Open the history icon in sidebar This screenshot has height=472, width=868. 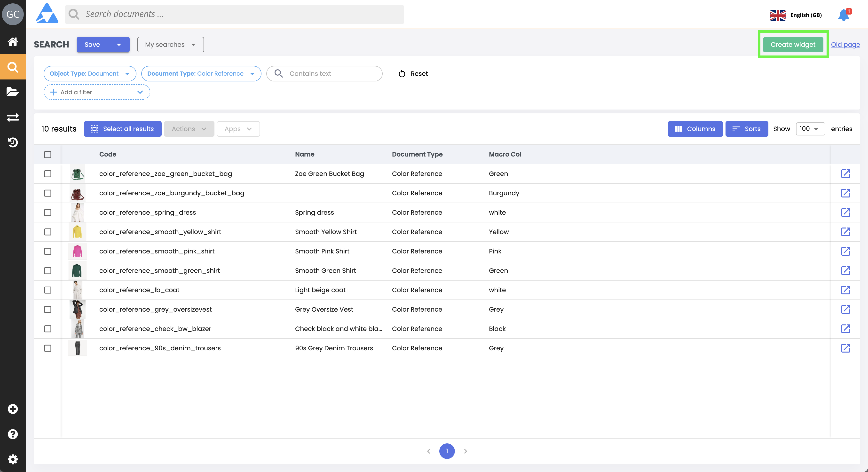[13, 142]
